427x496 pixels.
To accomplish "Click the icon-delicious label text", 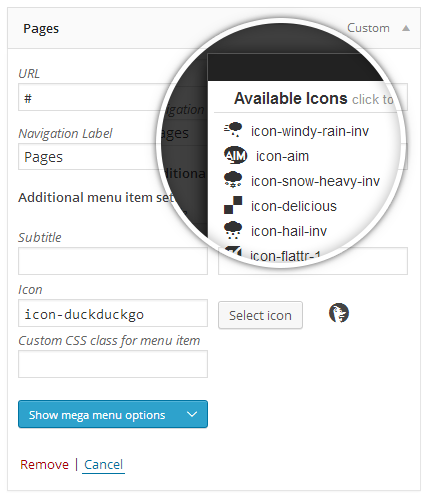I will (294, 206).
